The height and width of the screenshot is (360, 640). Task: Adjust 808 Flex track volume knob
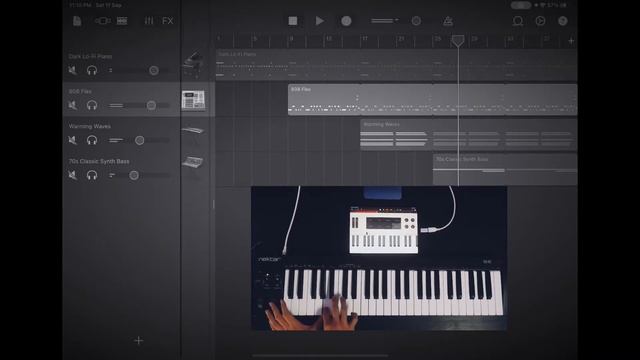pyautogui.click(x=151, y=105)
